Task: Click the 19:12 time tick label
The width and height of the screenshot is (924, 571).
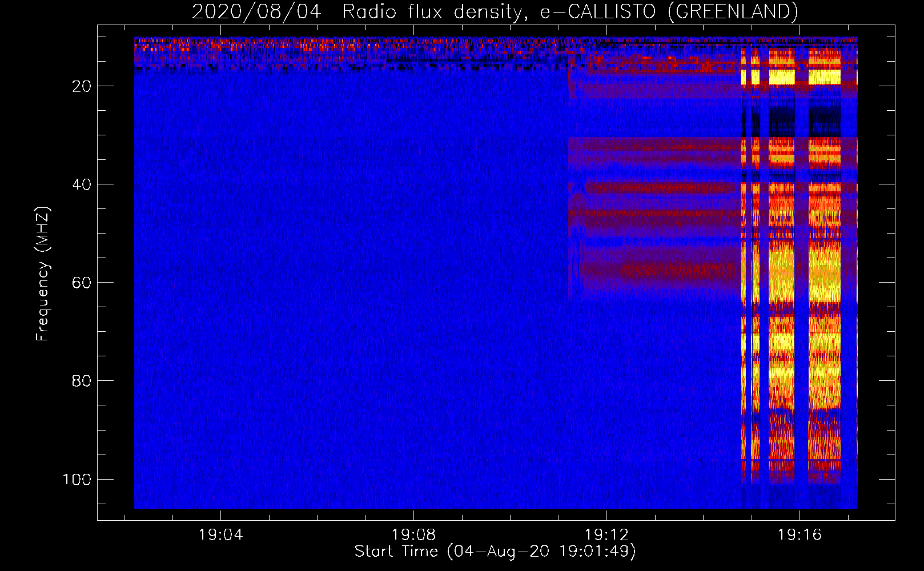Action: [x=606, y=535]
